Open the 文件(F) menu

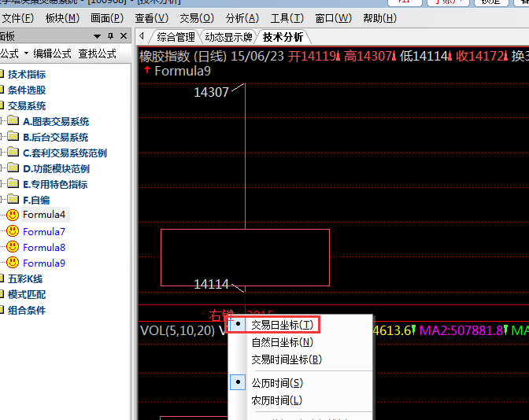point(17,18)
